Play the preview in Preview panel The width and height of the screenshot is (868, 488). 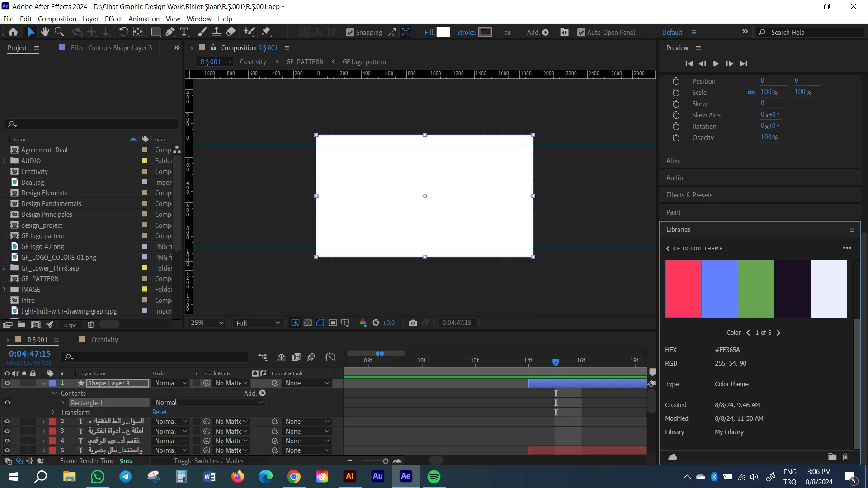[716, 64]
